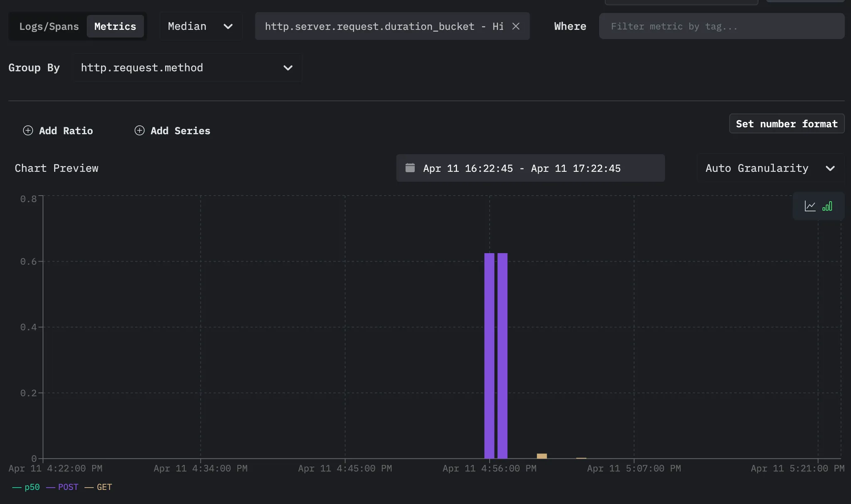The image size is (851, 504).
Task: Open the date range Apr 11 selector
Action: click(522, 168)
